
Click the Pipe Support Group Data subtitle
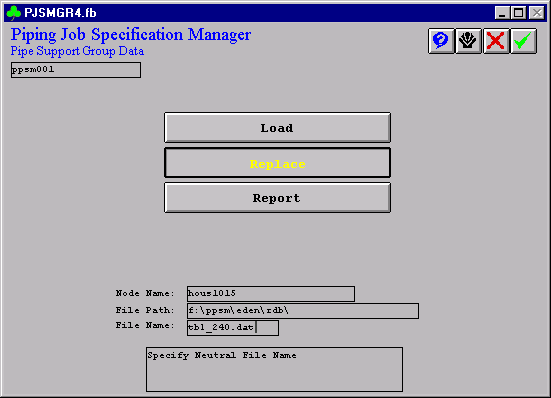(77, 51)
